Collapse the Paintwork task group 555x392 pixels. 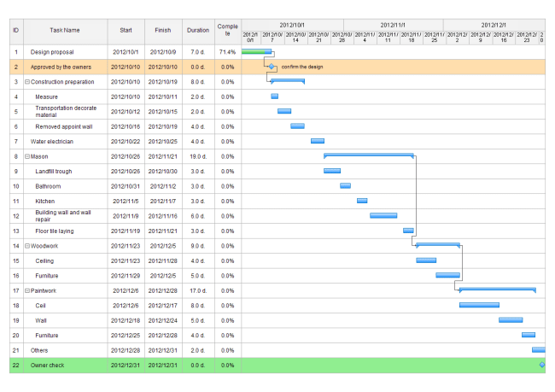[27, 291]
